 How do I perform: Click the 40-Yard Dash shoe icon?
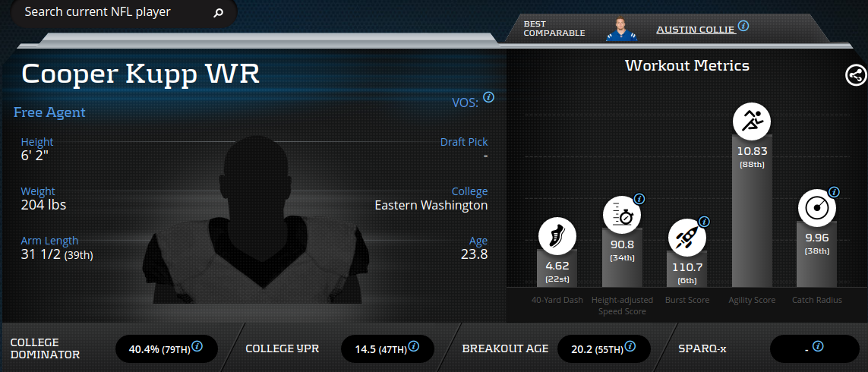tap(557, 236)
